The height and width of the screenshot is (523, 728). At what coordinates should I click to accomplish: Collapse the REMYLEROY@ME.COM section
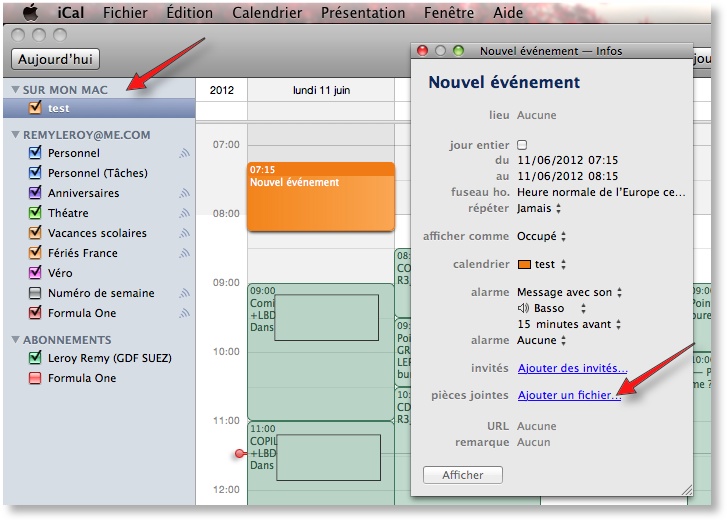click(x=15, y=135)
